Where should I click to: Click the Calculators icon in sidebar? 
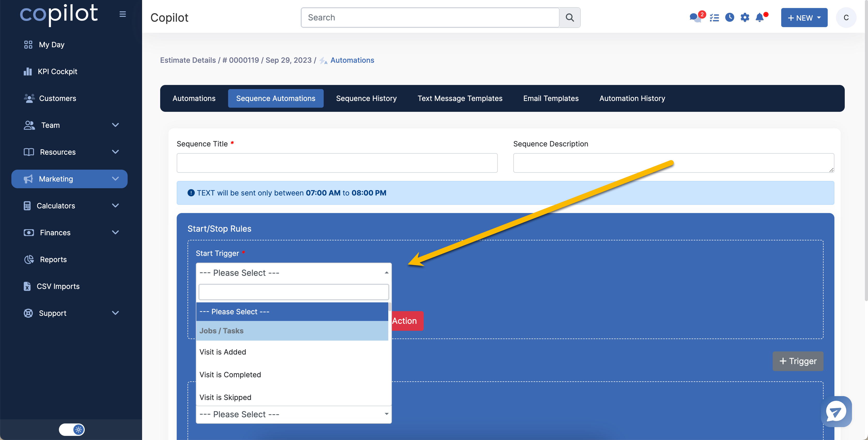pos(27,206)
